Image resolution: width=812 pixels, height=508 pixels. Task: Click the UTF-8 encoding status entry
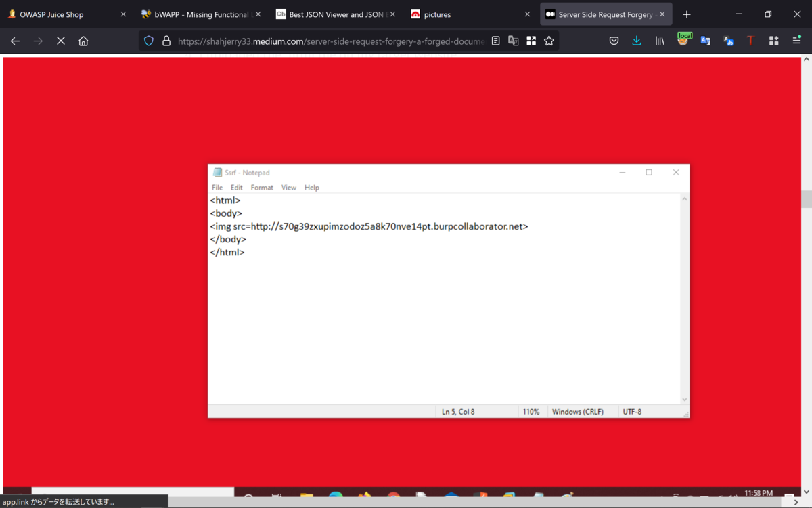point(632,412)
